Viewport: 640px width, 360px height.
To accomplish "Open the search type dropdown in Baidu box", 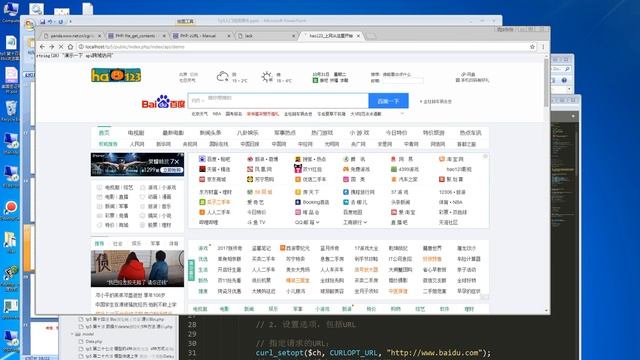I will [198, 100].
